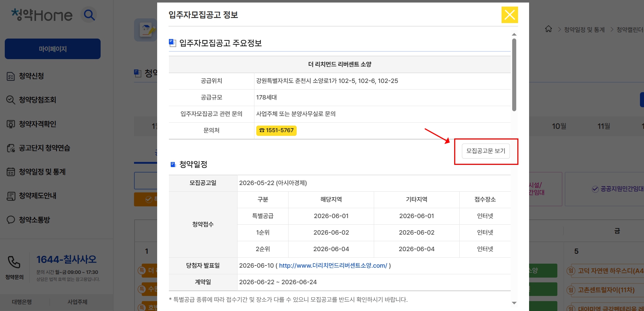This screenshot has width=644, height=311.
Task: Go to the 청약Home logo
Action: (x=41, y=15)
